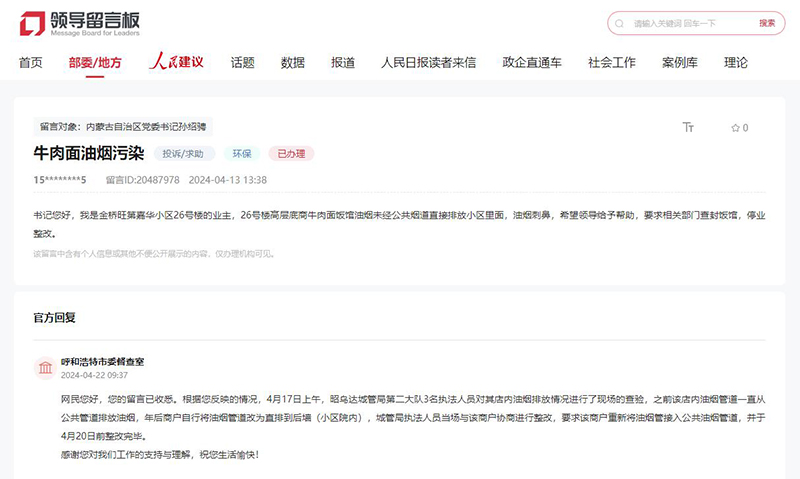Click the 投诉/求助 category tag
This screenshot has width=800, height=479.
point(184,154)
